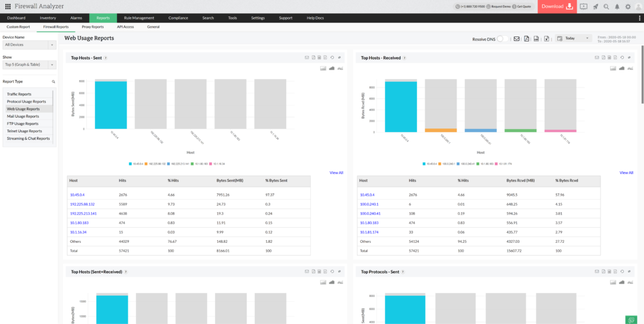Click View All under Top Hosts - Received
The width and height of the screenshot is (644, 324).
pos(626,172)
